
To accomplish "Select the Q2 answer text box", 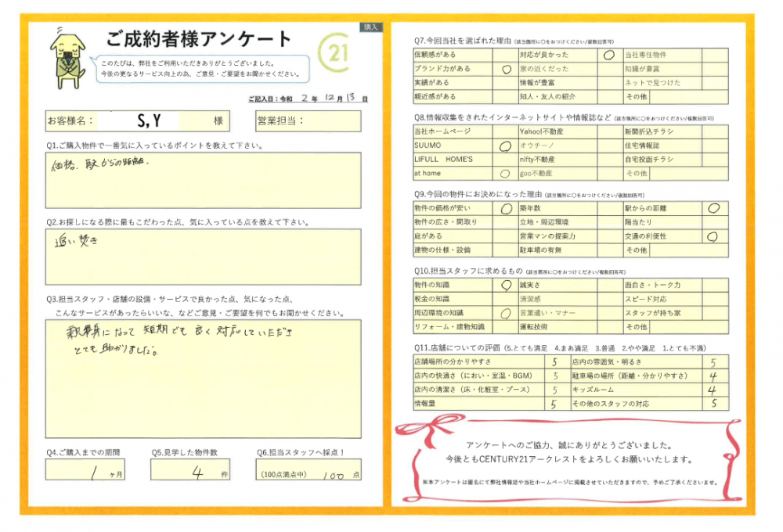I will tap(203, 257).
